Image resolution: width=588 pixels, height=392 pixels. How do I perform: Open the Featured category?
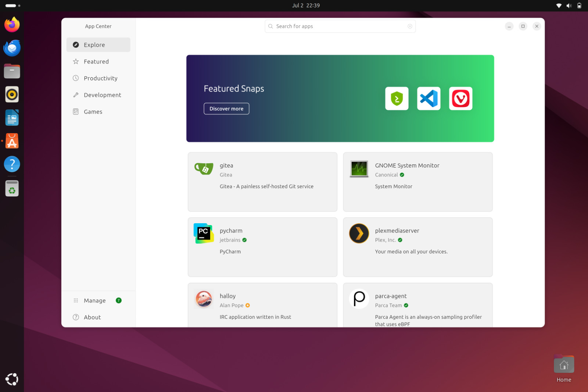point(98,61)
